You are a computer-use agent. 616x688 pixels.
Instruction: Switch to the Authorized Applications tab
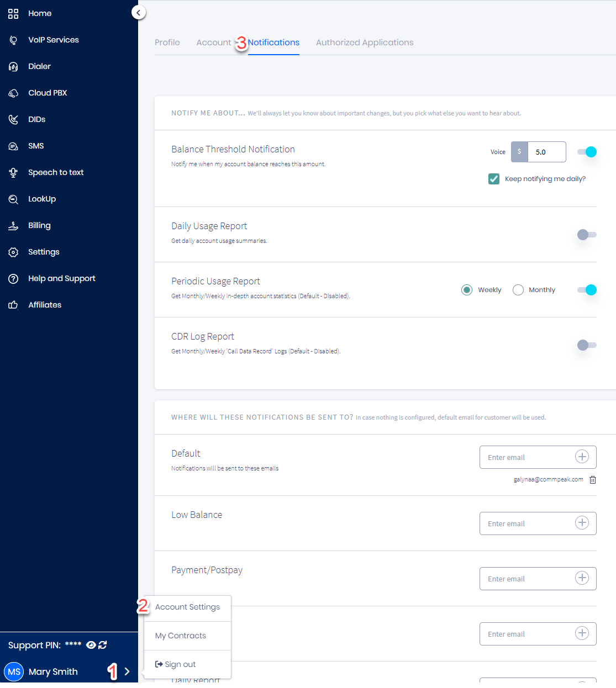click(364, 43)
